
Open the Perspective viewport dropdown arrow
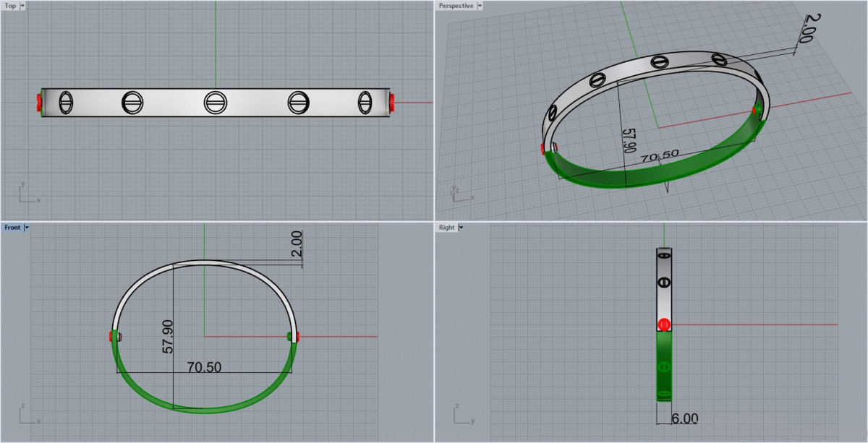tap(480, 6)
